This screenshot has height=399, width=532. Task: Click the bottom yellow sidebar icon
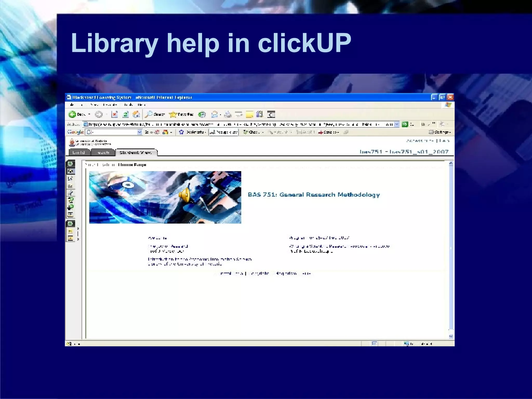tap(70, 238)
